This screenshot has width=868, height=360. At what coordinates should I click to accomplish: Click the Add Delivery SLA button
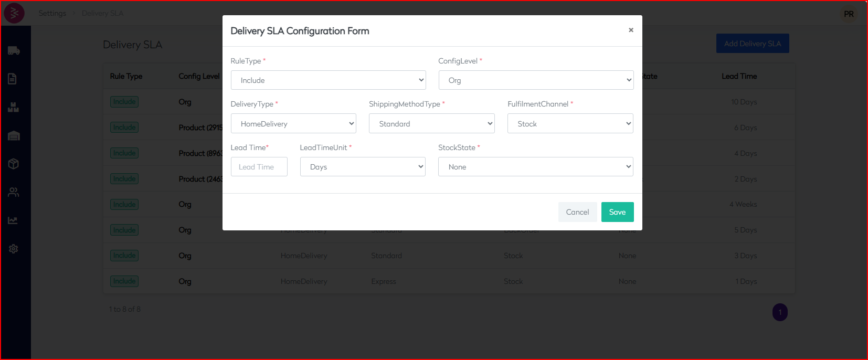click(x=753, y=44)
